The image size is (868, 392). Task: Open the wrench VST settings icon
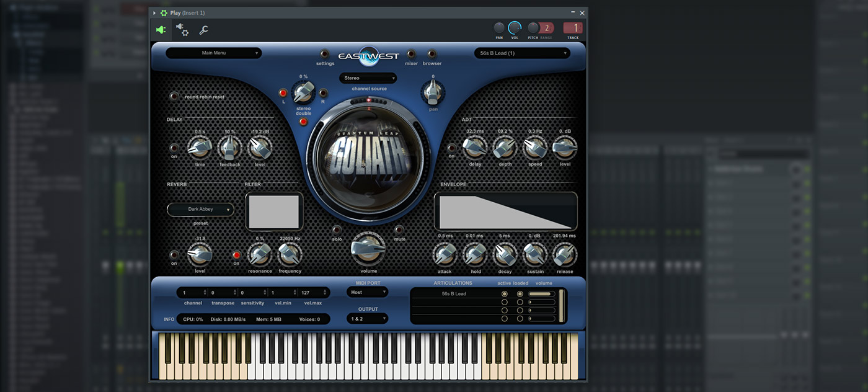203,30
